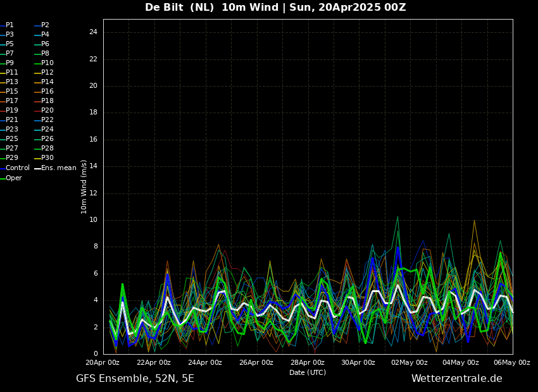This screenshot has height=392, width=538.
Task: Click the Date (UTC) axis title
Action: [308, 372]
